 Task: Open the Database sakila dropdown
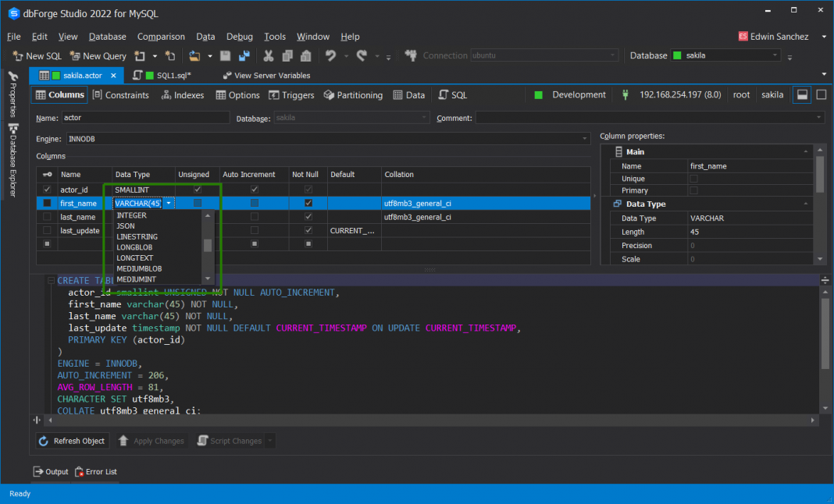[775, 56]
